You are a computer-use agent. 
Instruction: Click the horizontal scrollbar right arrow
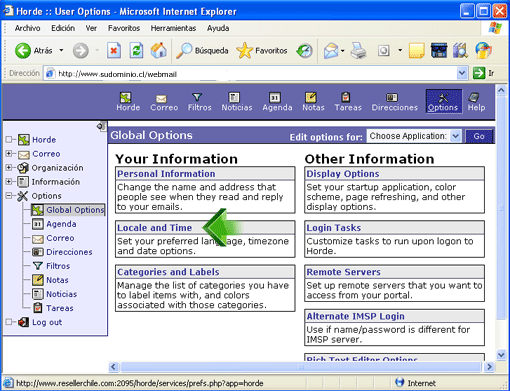click(489, 367)
